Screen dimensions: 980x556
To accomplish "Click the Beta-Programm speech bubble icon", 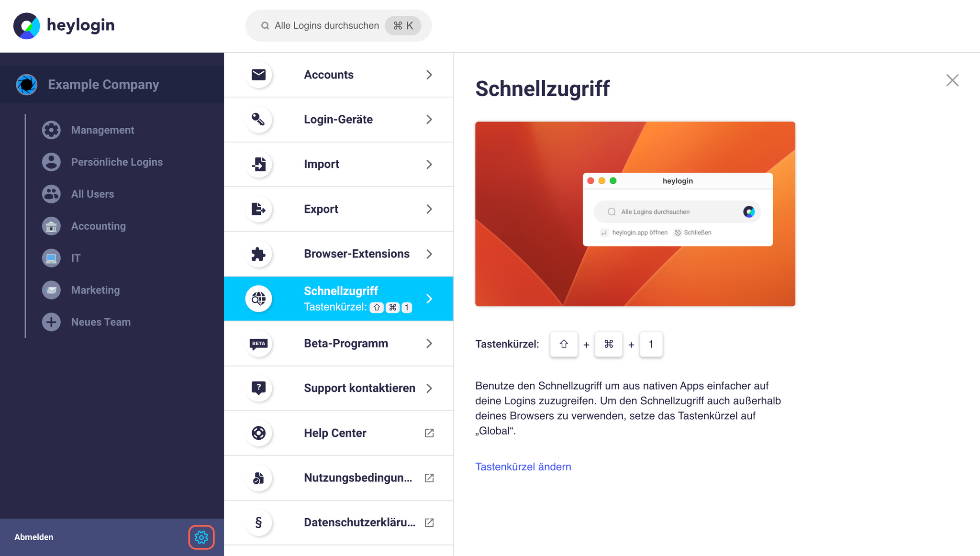I will click(259, 344).
